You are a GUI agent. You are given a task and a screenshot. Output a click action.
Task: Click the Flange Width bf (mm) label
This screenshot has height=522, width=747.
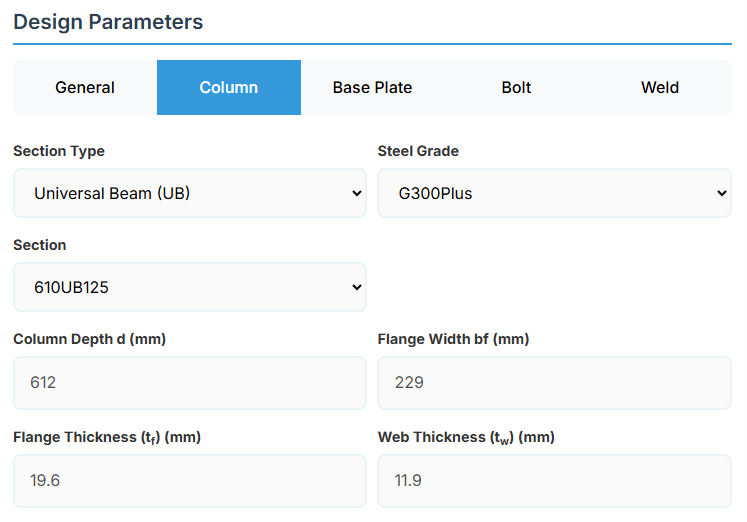(453, 339)
